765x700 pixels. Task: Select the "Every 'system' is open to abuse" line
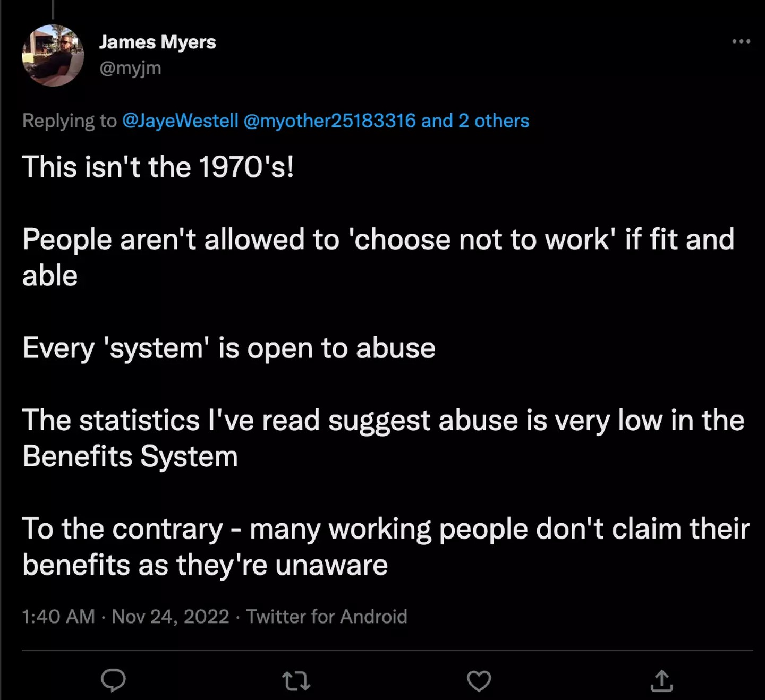point(228,348)
